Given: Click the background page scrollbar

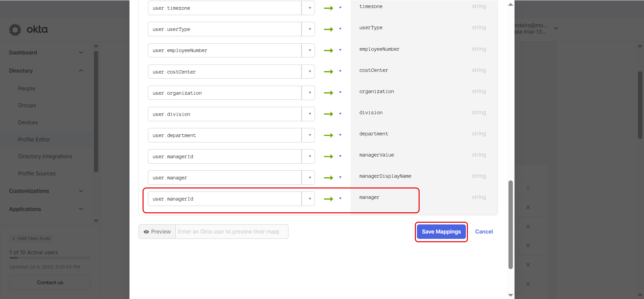Looking at the screenshot, I should 640,105.
